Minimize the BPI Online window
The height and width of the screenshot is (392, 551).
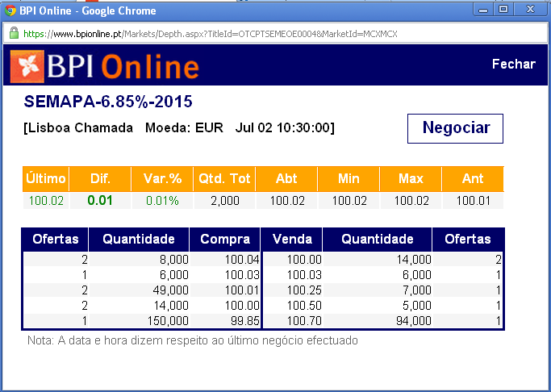483,10
